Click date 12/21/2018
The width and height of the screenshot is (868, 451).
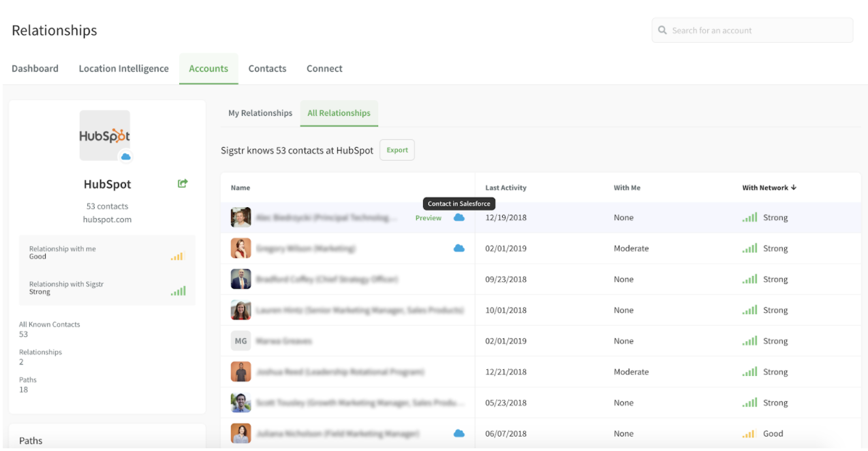tap(506, 372)
